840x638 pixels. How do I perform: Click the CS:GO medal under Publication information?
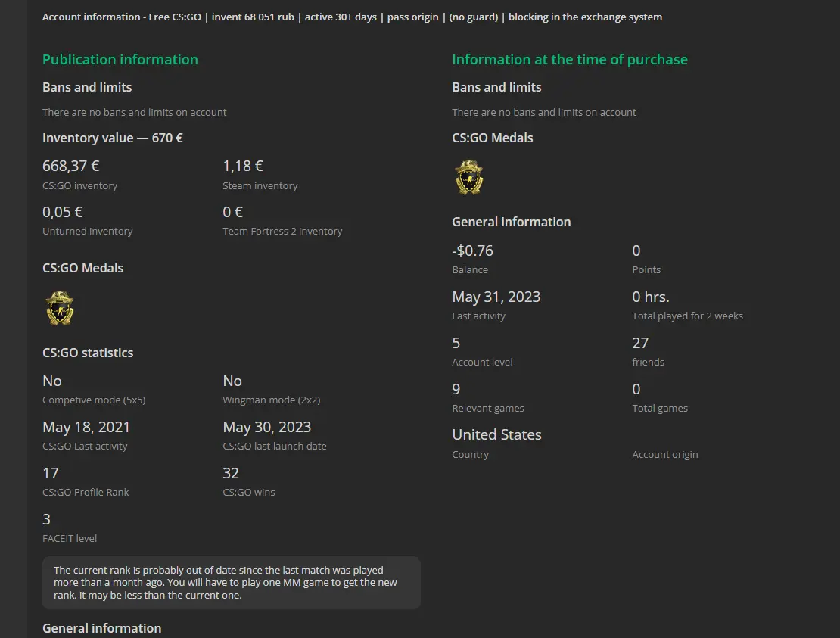click(x=60, y=308)
